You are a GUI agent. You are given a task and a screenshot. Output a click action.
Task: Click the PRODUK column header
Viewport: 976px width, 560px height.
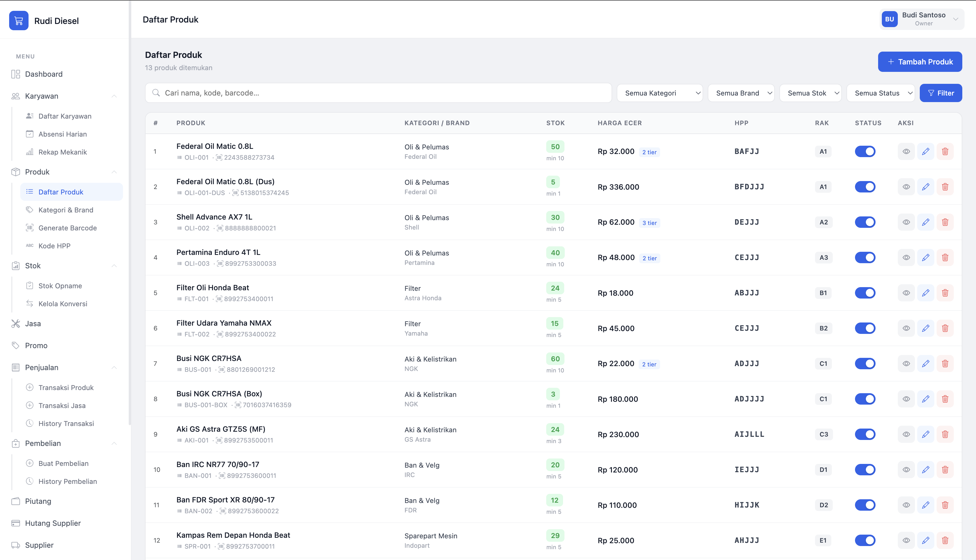tap(191, 123)
